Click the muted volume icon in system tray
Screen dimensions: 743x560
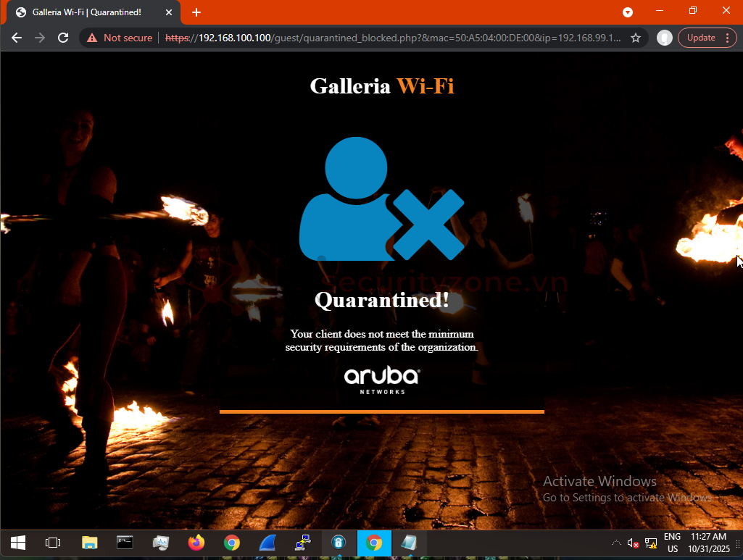tap(631, 543)
